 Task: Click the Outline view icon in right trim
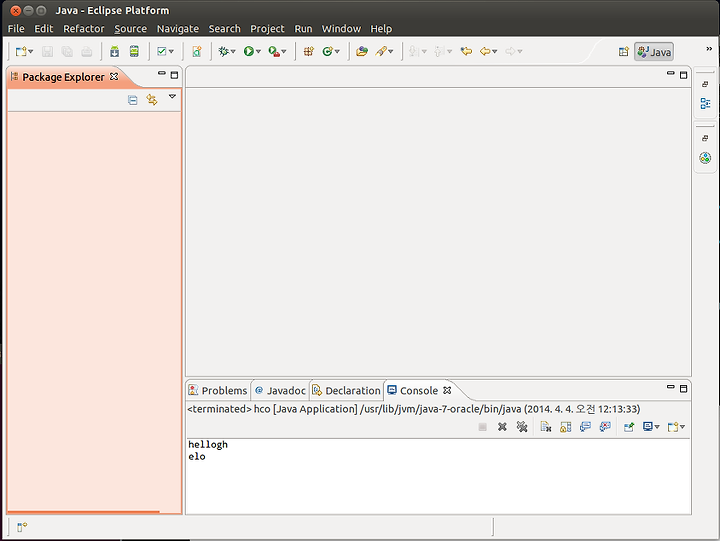[x=705, y=103]
